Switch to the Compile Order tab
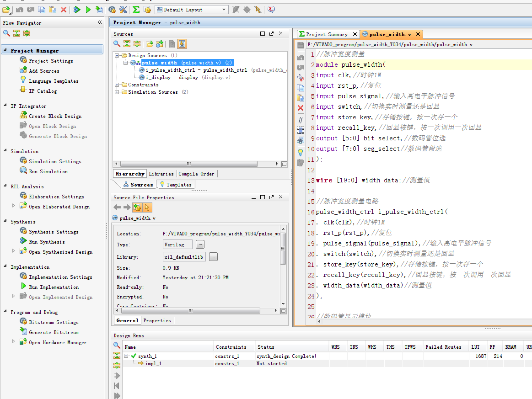Screen dimensions: 532x399 click(196, 174)
